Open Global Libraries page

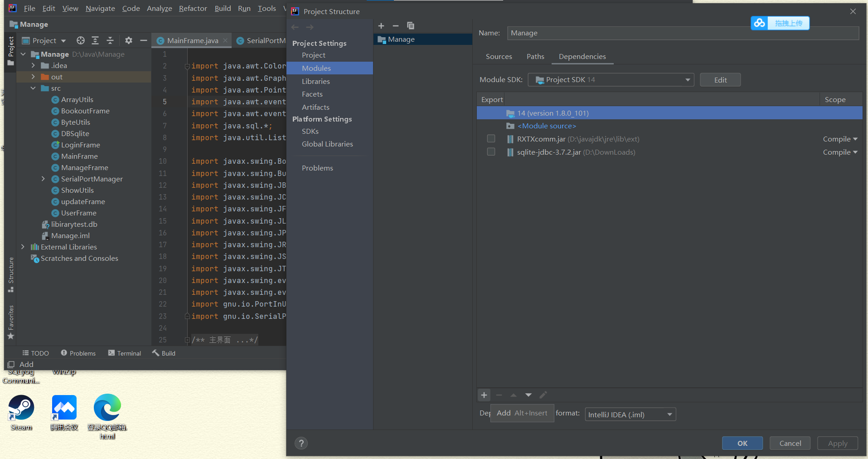pyautogui.click(x=327, y=144)
